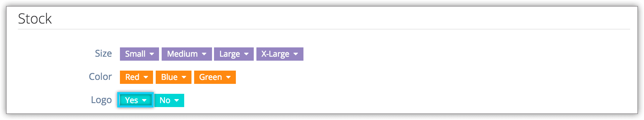644x120 pixels.
Task: Select the Small size tag text
Action: click(x=135, y=54)
